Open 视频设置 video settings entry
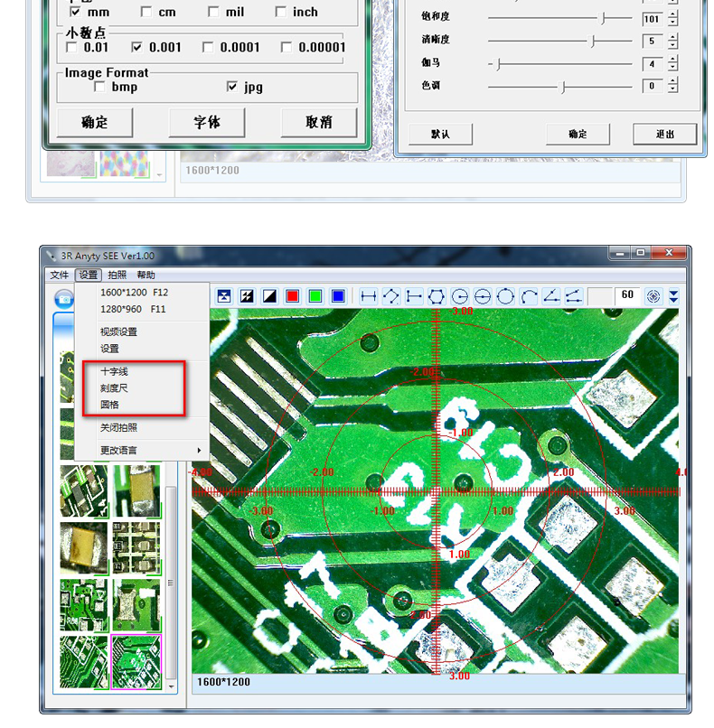 (x=142, y=332)
